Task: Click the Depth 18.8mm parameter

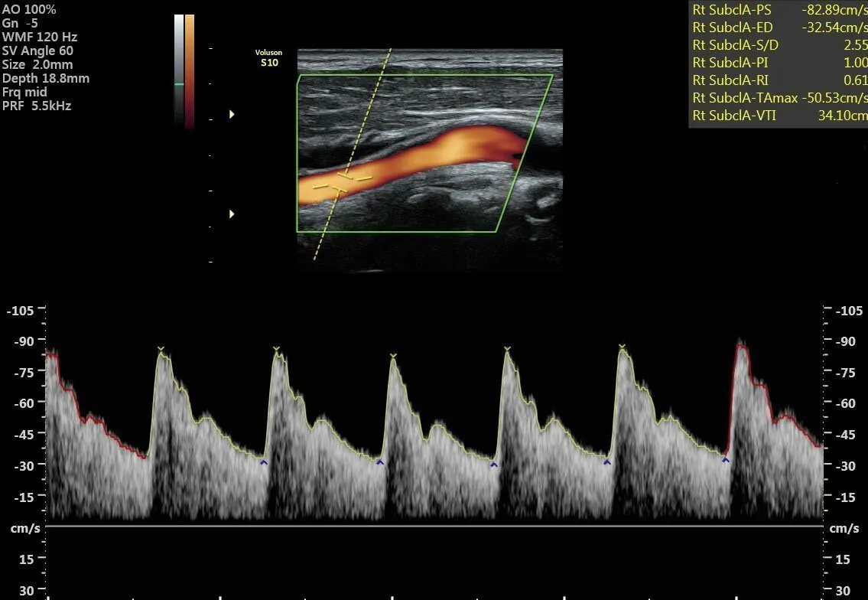Action: [x=46, y=78]
